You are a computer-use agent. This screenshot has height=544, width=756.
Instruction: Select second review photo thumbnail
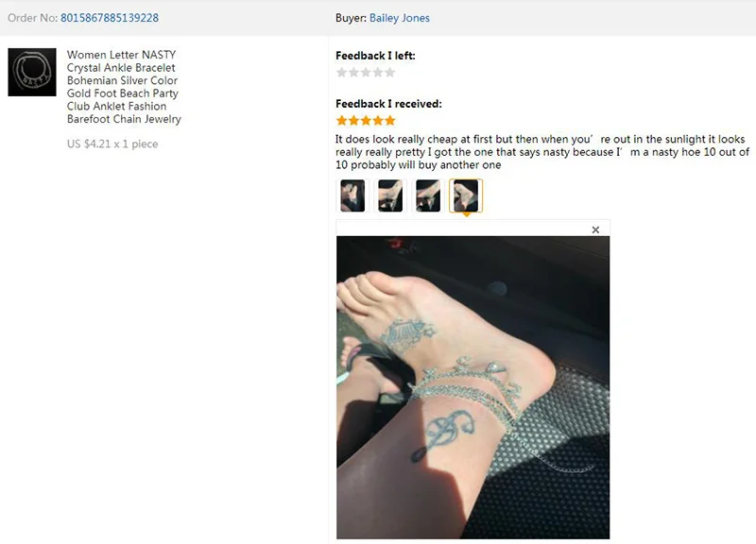(390, 195)
